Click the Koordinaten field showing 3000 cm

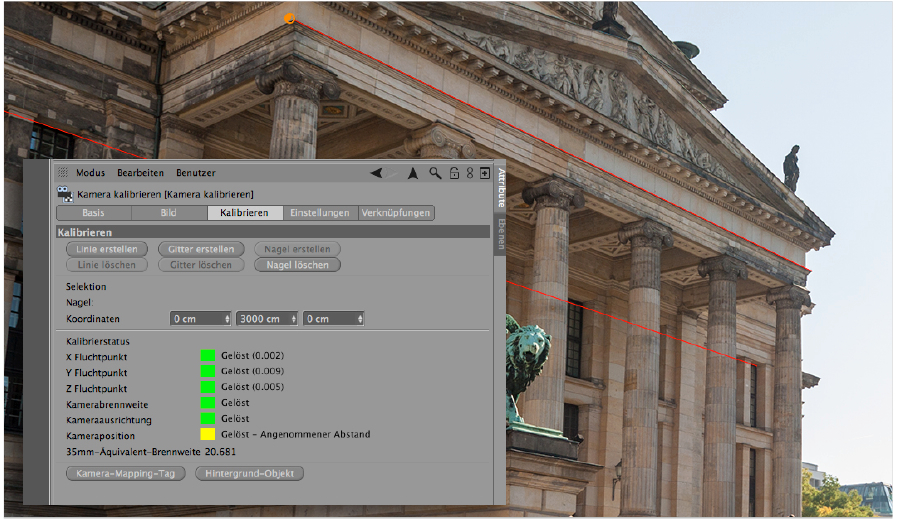coord(267,319)
